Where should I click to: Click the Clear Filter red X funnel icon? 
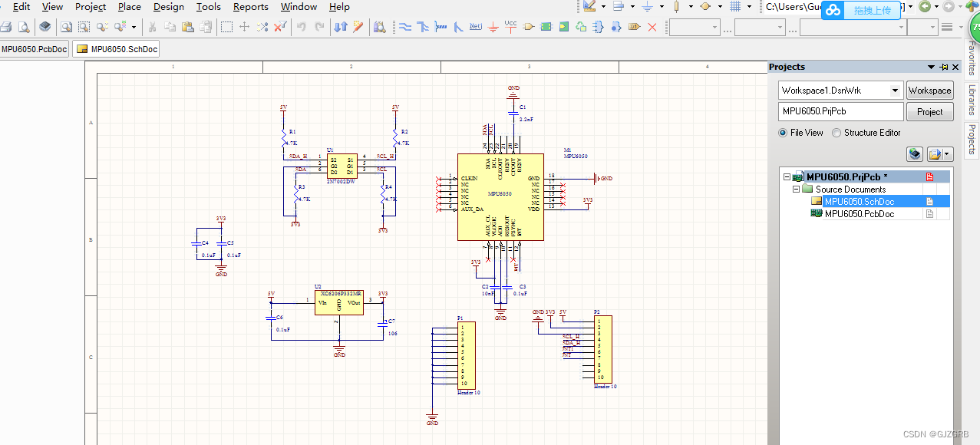pyautogui.click(x=279, y=27)
